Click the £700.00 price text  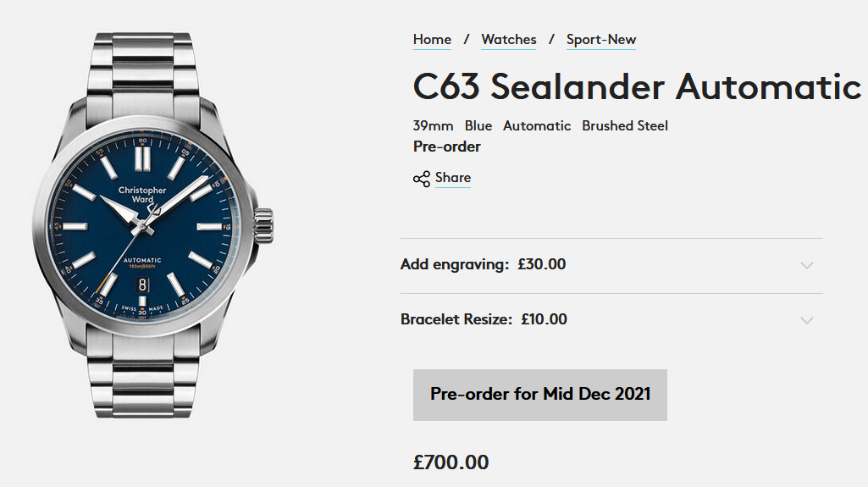pos(451,462)
